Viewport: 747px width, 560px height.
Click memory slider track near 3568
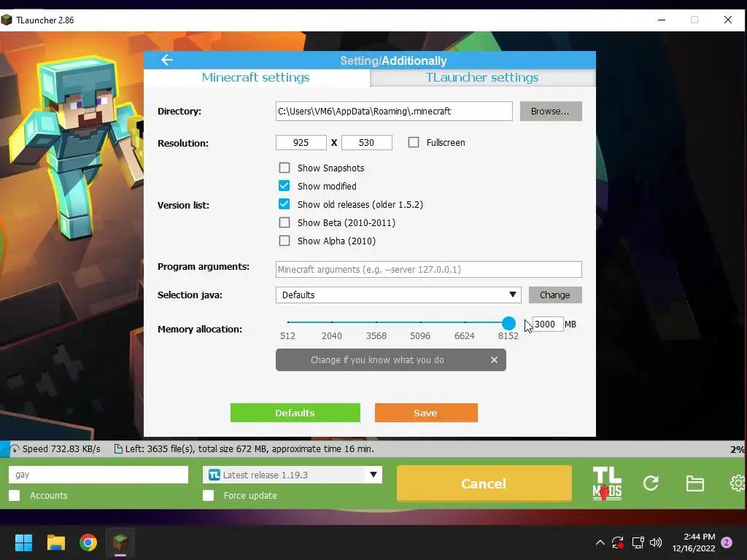[376, 322]
